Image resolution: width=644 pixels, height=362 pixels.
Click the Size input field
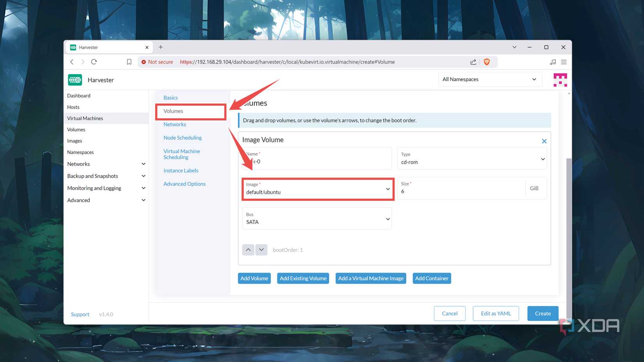pos(461,188)
